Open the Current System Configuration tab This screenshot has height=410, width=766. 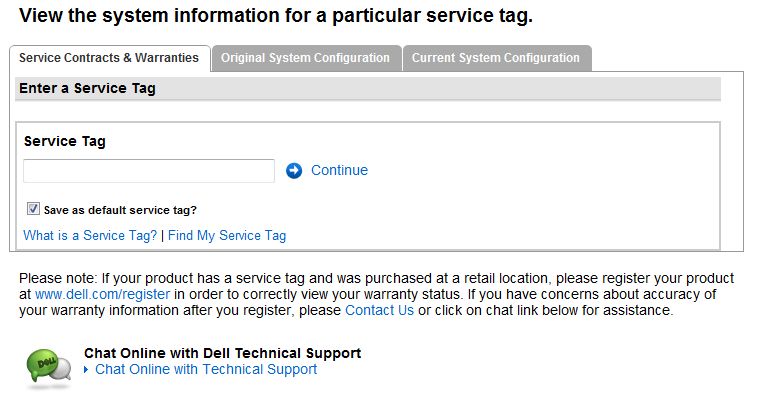point(496,58)
